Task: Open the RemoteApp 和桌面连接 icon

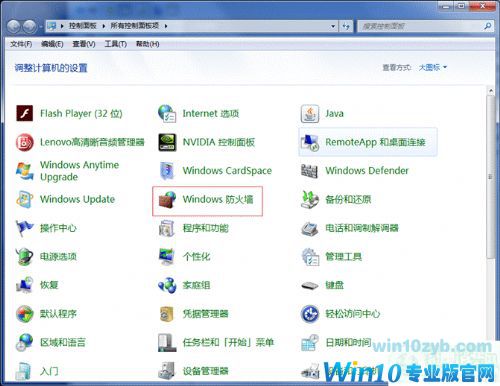Action: (310, 142)
